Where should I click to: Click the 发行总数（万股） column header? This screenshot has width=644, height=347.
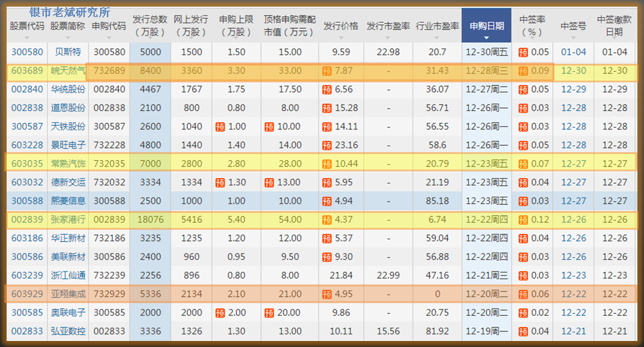click(x=150, y=25)
